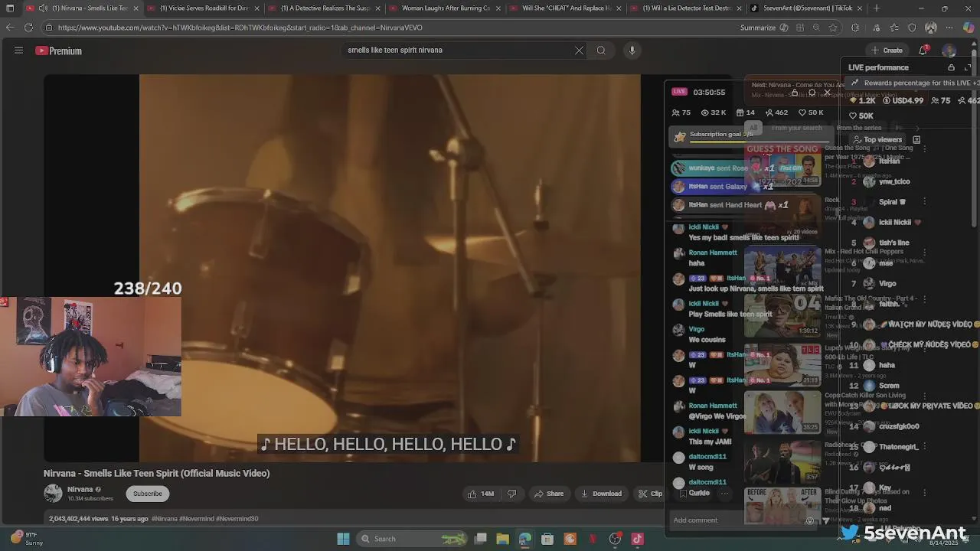Click the YouTube Premium logo

tap(59, 51)
